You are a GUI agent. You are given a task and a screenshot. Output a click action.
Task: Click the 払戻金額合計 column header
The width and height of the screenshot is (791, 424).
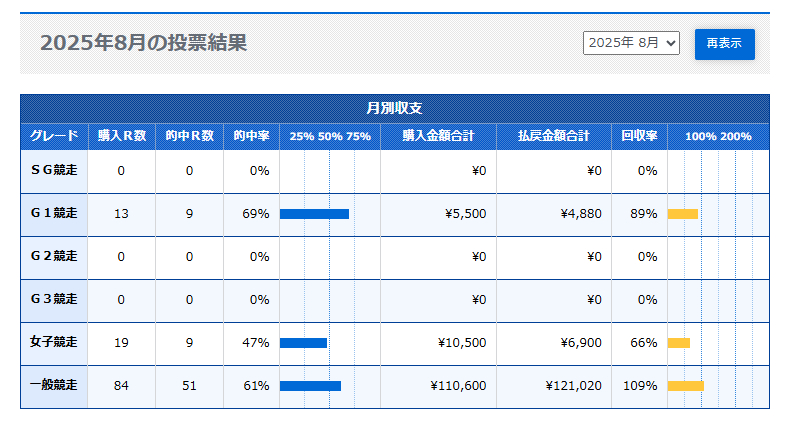(x=554, y=136)
